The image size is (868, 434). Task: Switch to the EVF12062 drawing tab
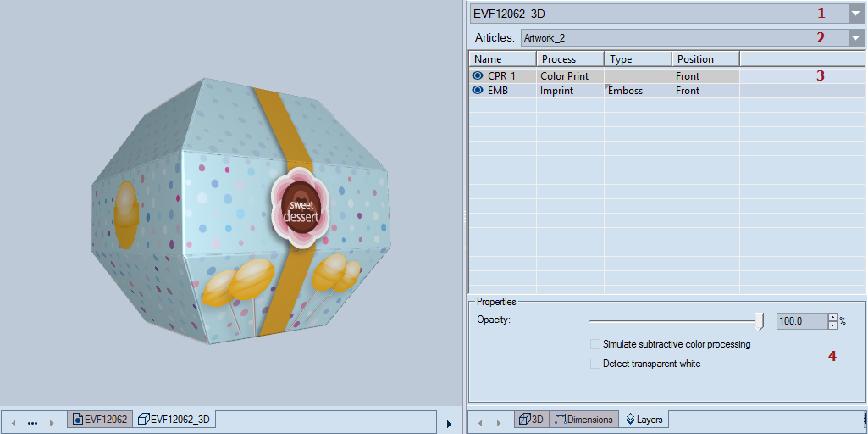[100, 419]
